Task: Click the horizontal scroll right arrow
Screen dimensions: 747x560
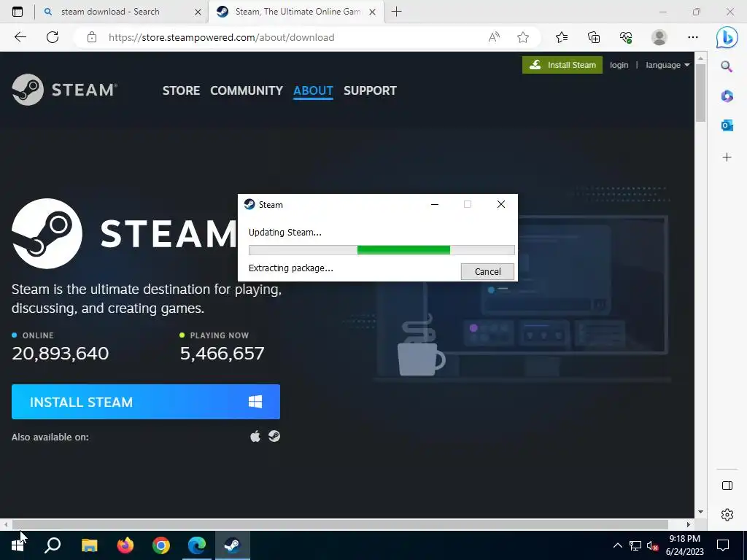Action: pyautogui.click(x=689, y=524)
